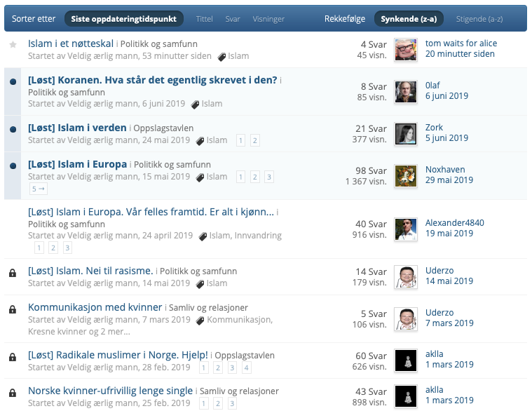Open Samliv og relasjoner from Kommunikasjon row
Image resolution: width=532 pixels, height=411 pixels.
[208, 307]
